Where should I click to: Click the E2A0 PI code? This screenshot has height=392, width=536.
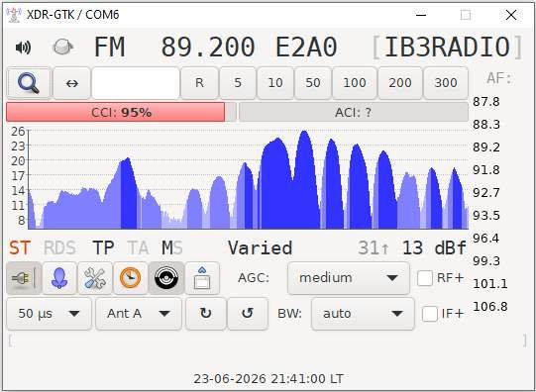tap(306, 47)
